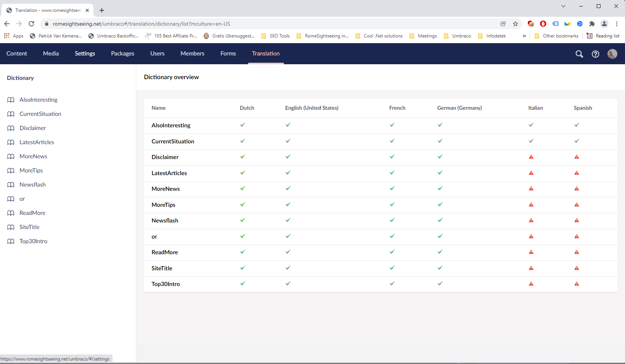This screenshot has height=364, width=625.
Task: Open the tab search dropdown arrow
Action: 563,6
